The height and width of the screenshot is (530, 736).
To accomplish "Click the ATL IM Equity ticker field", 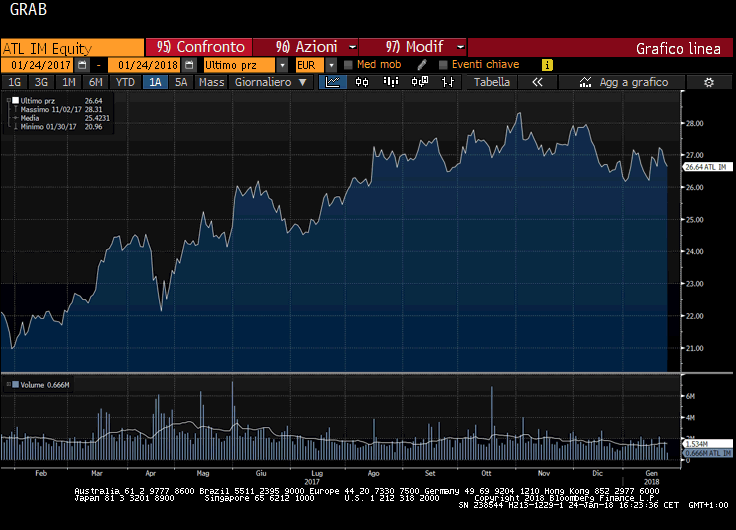I will point(72,48).
